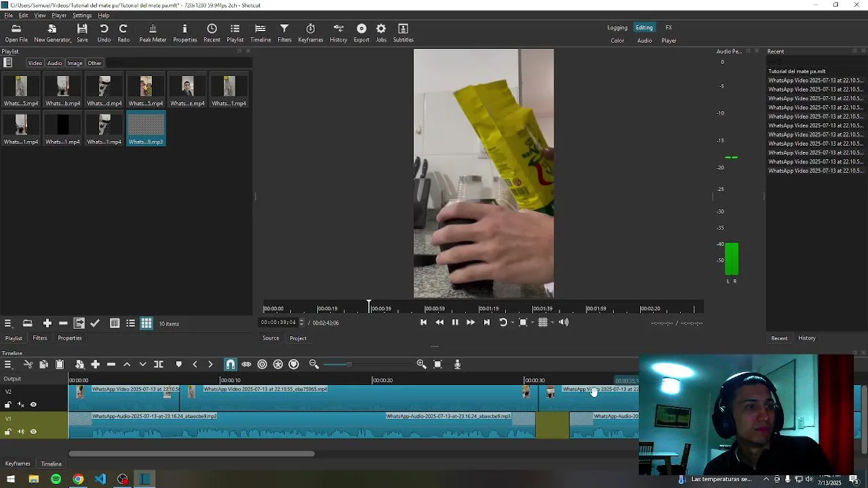
Task: Toggle timeline snapping magnet
Action: coord(231,365)
